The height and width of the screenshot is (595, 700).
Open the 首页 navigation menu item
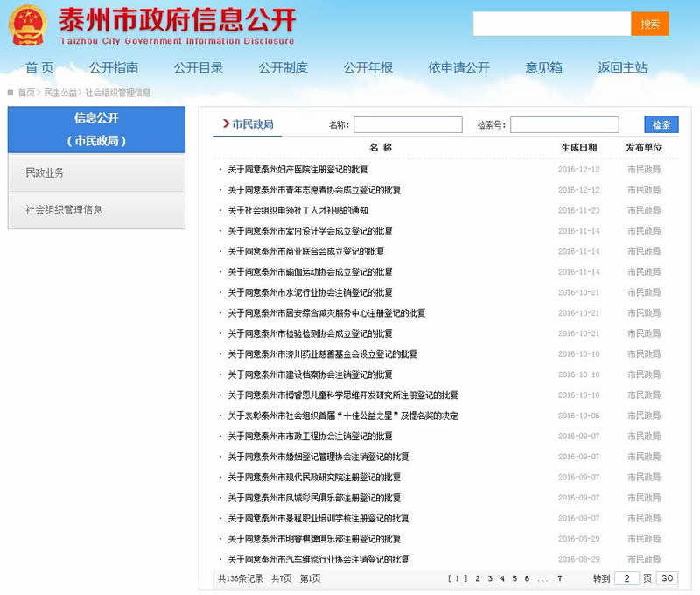tap(39, 67)
